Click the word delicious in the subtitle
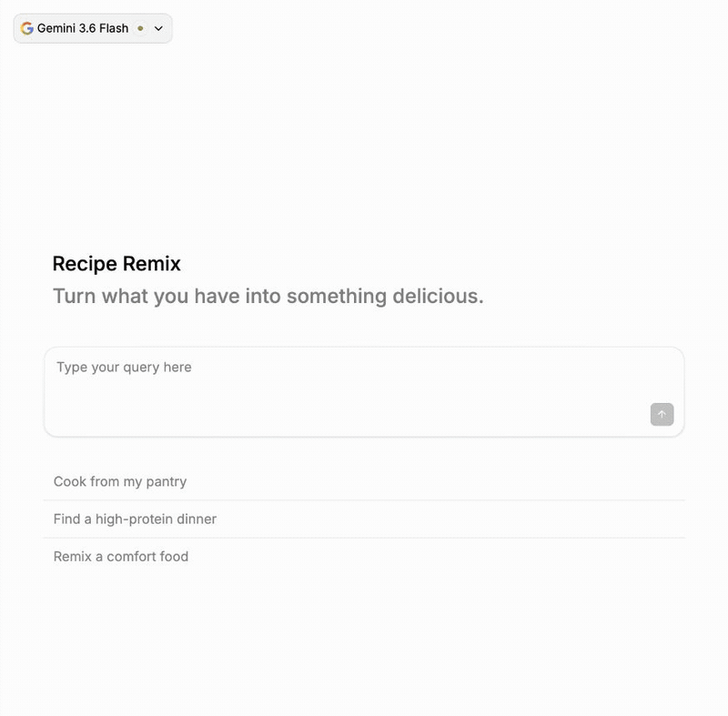The image size is (728, 716). point(438,296)
